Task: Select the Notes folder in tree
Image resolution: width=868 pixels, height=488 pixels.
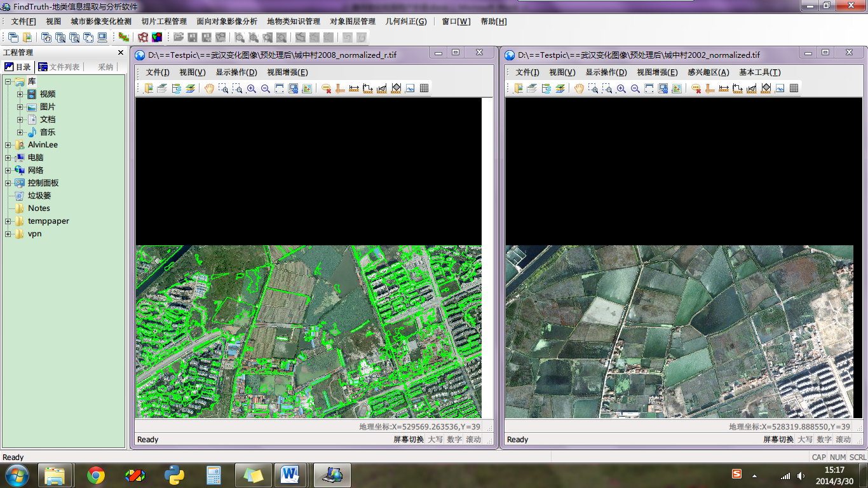Action: click(x=38, y=208)
